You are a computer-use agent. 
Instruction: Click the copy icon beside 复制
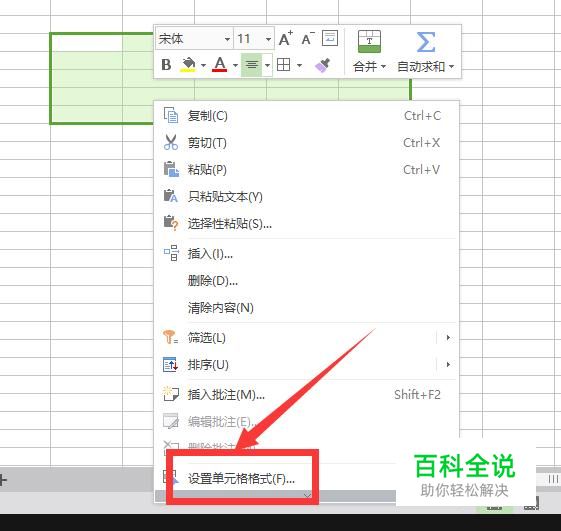pyautogui.click(x=171, y=115)
